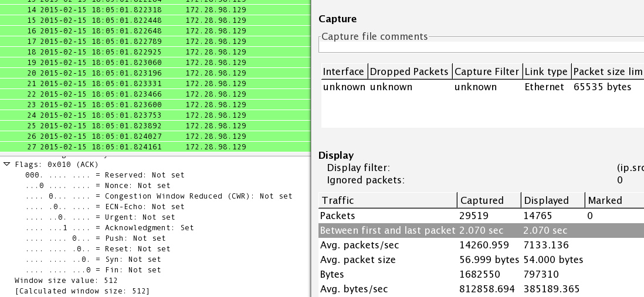Click the Link type column header
The image size is (644, 297).
click(547, 71)
